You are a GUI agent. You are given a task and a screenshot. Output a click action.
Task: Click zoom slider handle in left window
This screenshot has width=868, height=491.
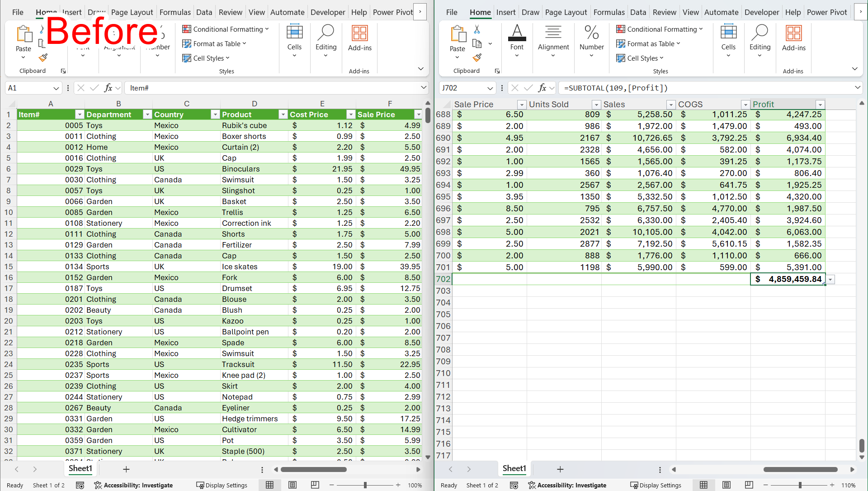click(x=365, y=485)
